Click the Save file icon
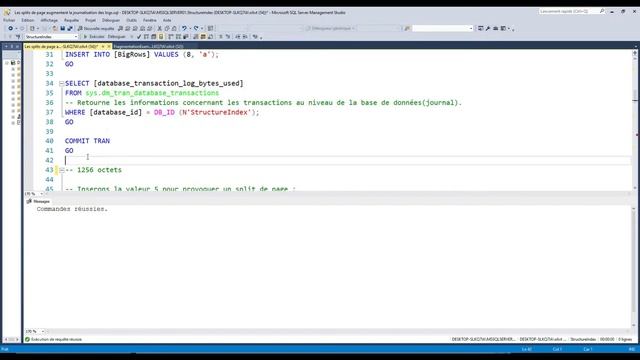The image size is (640, 360). coord(62,28)
